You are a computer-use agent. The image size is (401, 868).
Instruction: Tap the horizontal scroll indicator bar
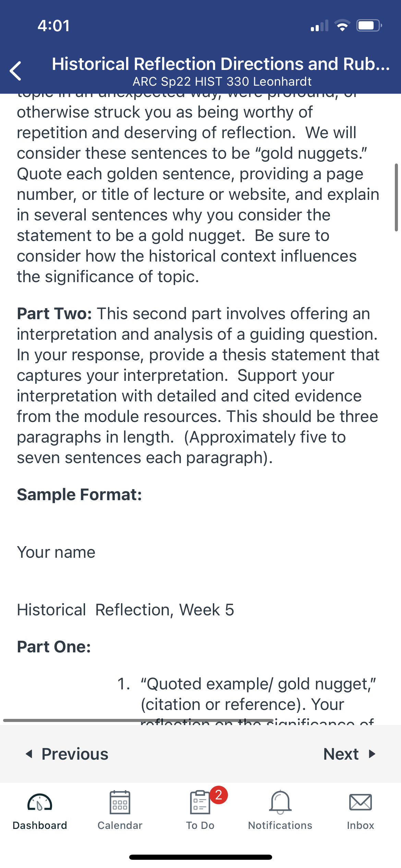[138, 720]
